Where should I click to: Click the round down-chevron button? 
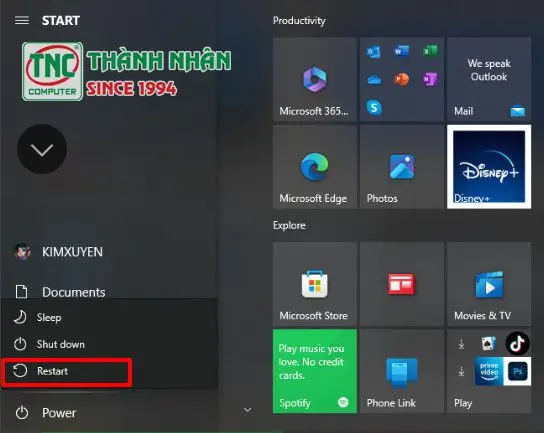(x=42, y=149)
